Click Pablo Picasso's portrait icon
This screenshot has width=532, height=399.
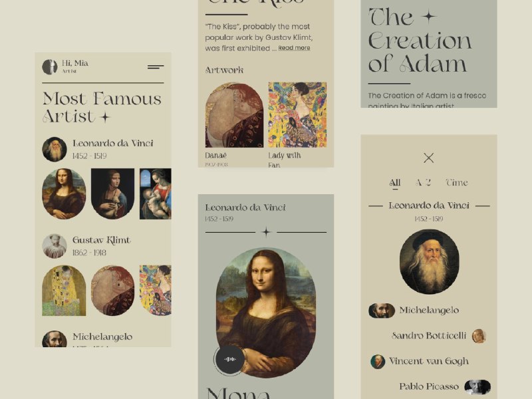pyautogui.click(x=477, y=387)
